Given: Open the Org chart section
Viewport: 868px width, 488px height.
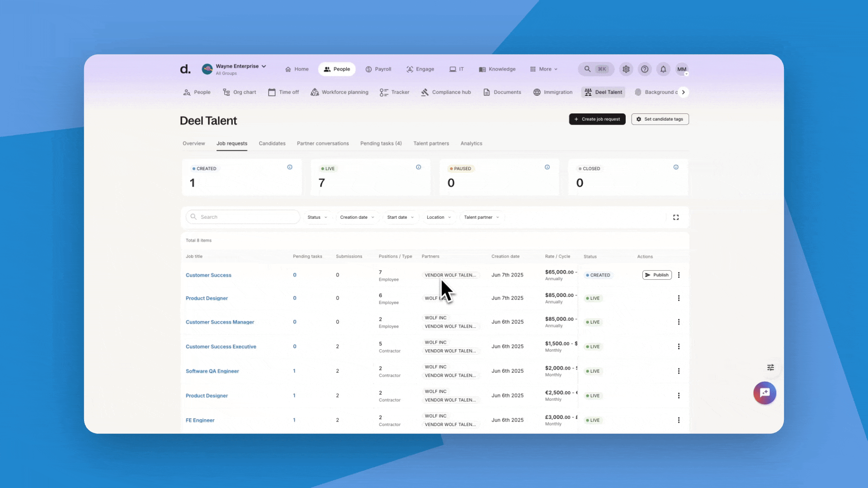Looking at the screenshot, I should (240, 92).
